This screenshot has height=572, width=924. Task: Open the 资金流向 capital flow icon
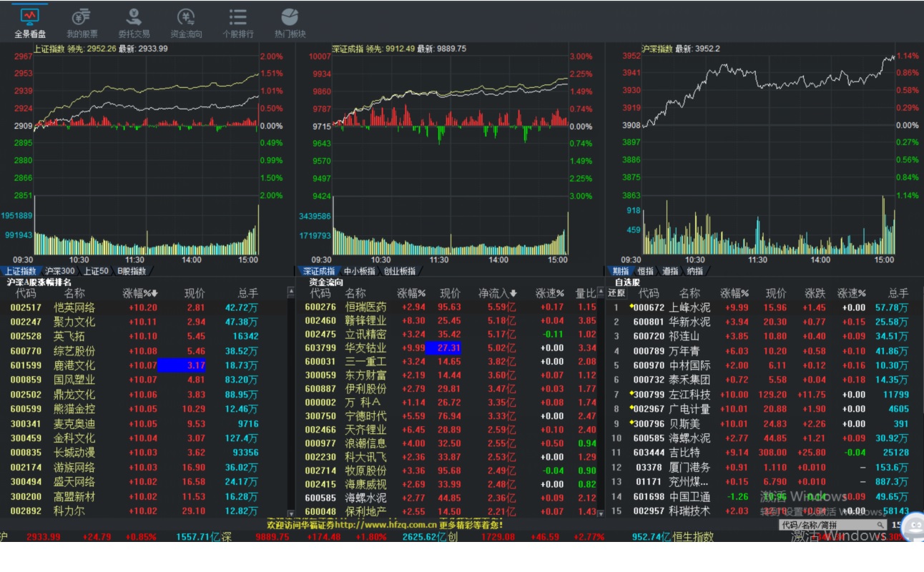click(x=186, y=23)
